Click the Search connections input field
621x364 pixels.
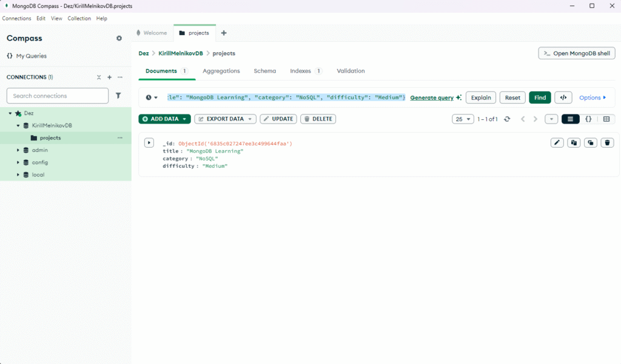click(58, 96)
